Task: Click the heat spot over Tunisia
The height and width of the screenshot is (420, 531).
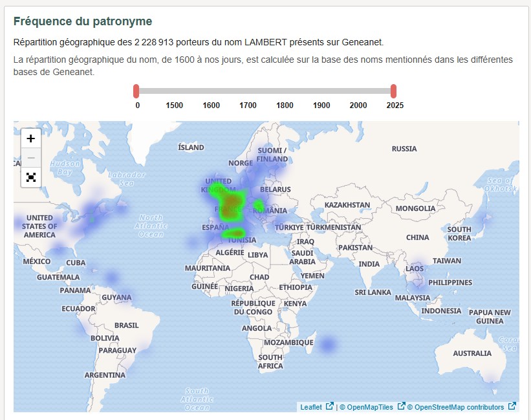Action: (x=237, y=233)
